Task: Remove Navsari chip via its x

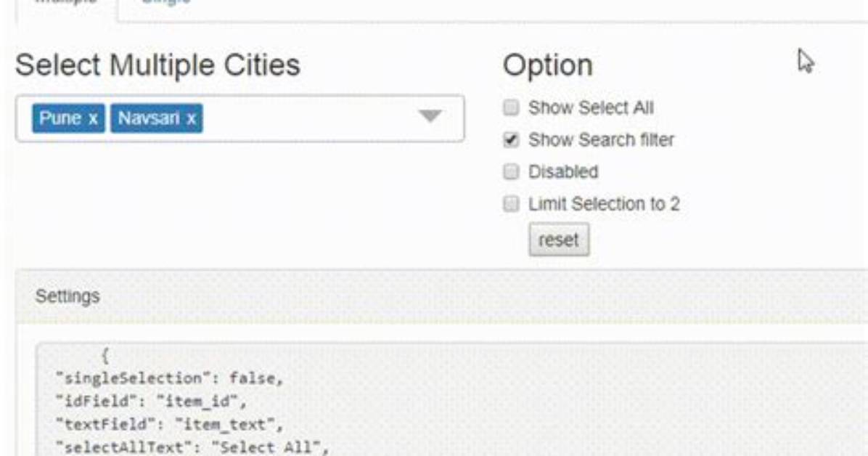Action: 191,118
